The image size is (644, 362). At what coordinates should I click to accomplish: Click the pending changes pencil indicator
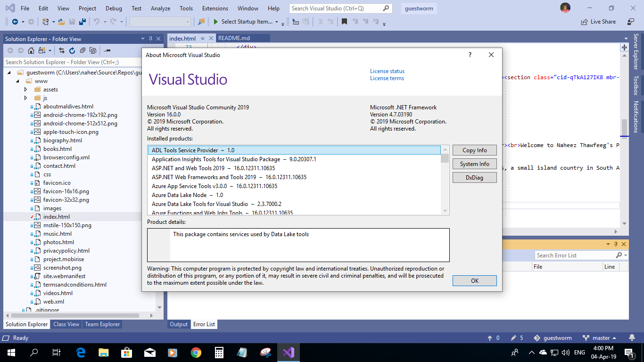coord(517,338)
